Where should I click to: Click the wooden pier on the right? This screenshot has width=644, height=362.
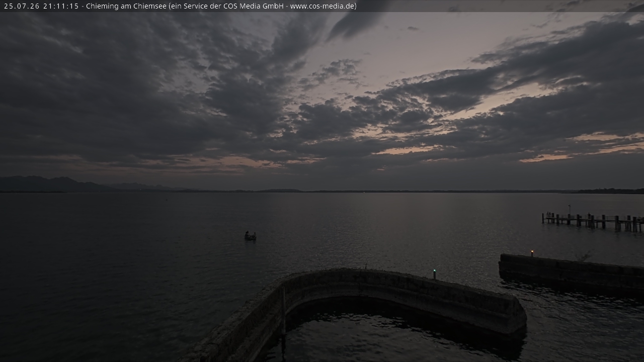(x=592, y=221)
